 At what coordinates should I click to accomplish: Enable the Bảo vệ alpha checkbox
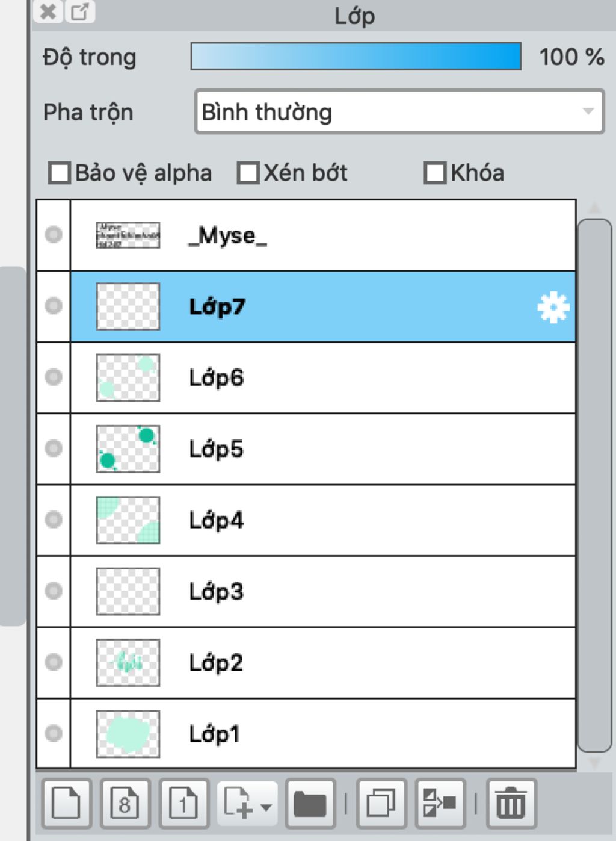[x=60, y=173]
